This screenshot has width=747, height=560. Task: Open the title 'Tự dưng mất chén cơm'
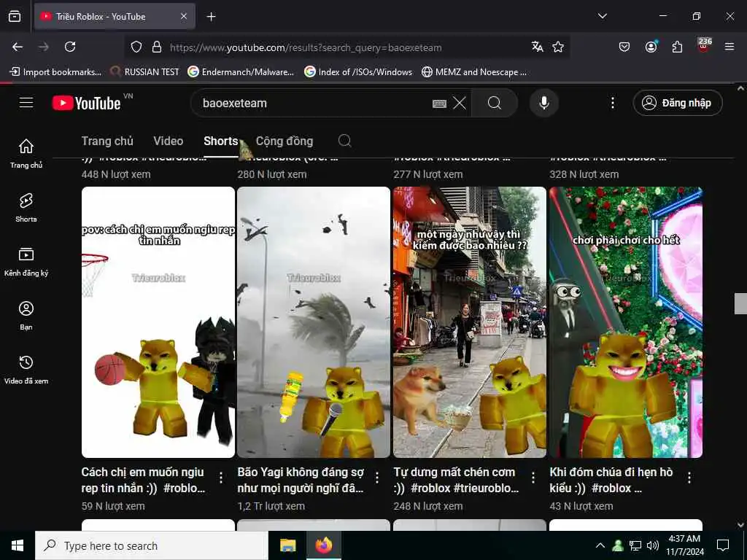(x=456, y=480)
